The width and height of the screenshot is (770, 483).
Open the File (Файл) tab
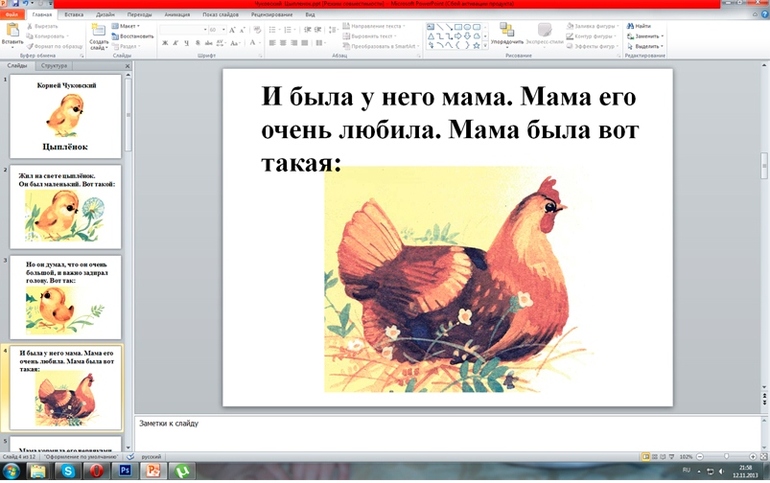coord(12,15)
